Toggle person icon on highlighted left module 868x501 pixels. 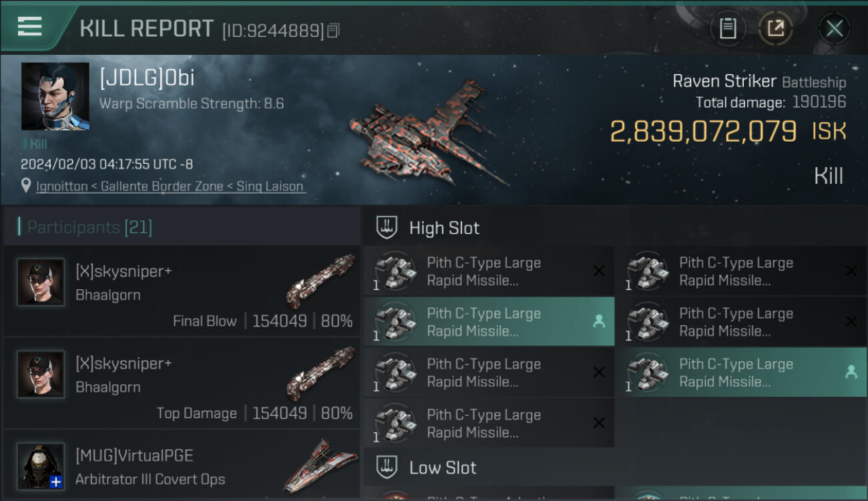point(599,322)
